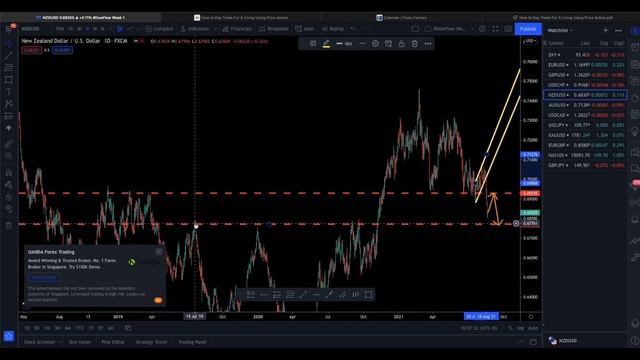The height and width of the screenshot is (360, 640).
Task: Expand the timeframe dropdown arrow
Action: (110, 29)
